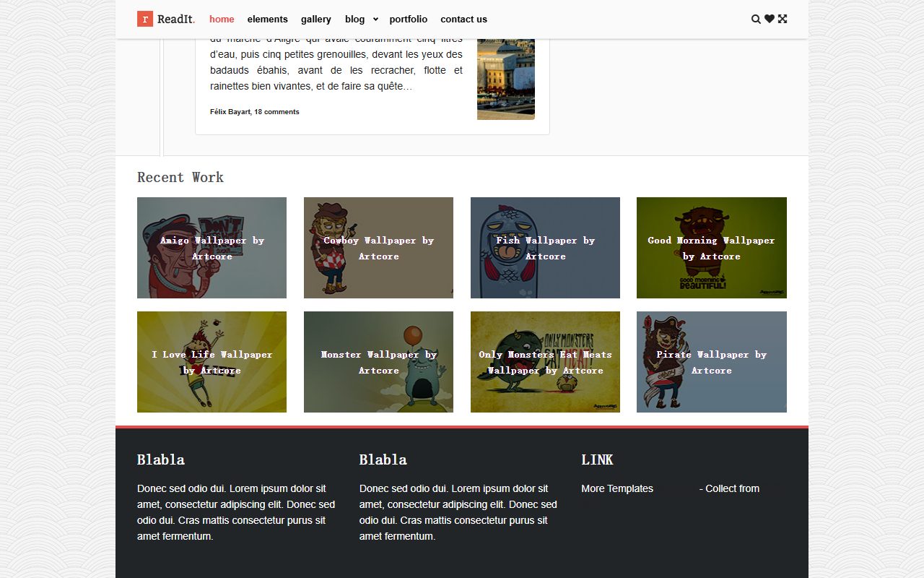This screenshot has width=924, height=578.
Task: Navigate to the portfolio page
Action: (409, 20)
